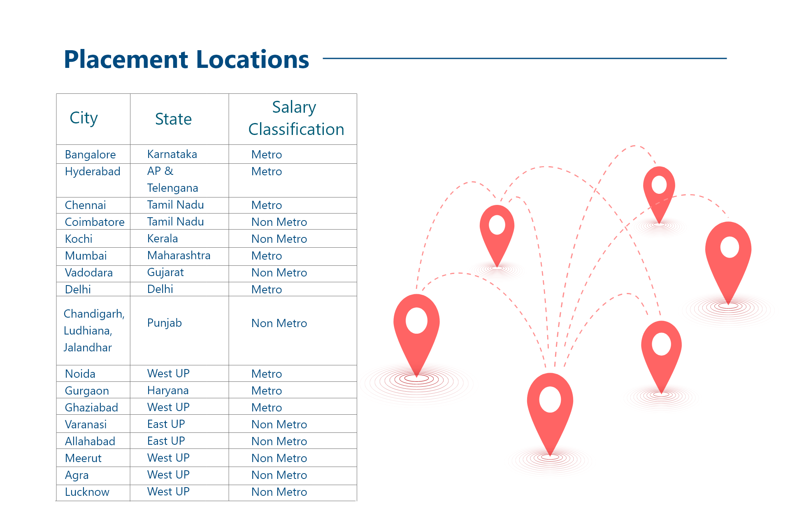Select the "Chandigarh, Ludhiana, Jalandhar" cell
This screenshot has width=790, height=532.
[x=94, y=331]
